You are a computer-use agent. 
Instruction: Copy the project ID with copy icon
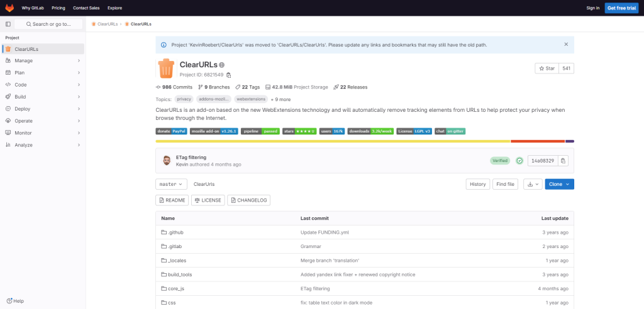tap(229, 75)
